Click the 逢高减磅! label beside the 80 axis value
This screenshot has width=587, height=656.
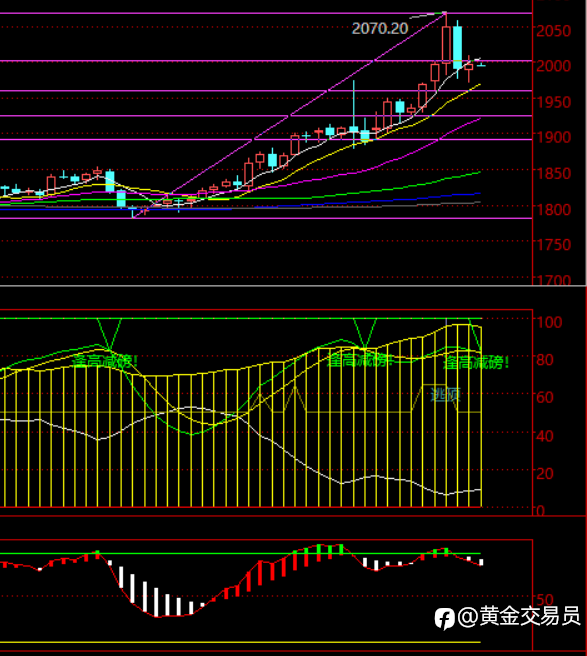tap(476, 363)
